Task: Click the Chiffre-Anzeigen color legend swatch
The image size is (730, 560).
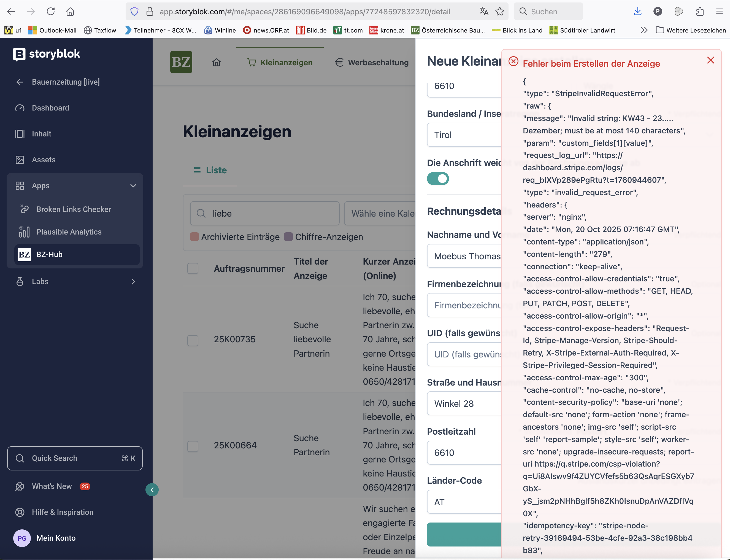Action: (288, 237)
